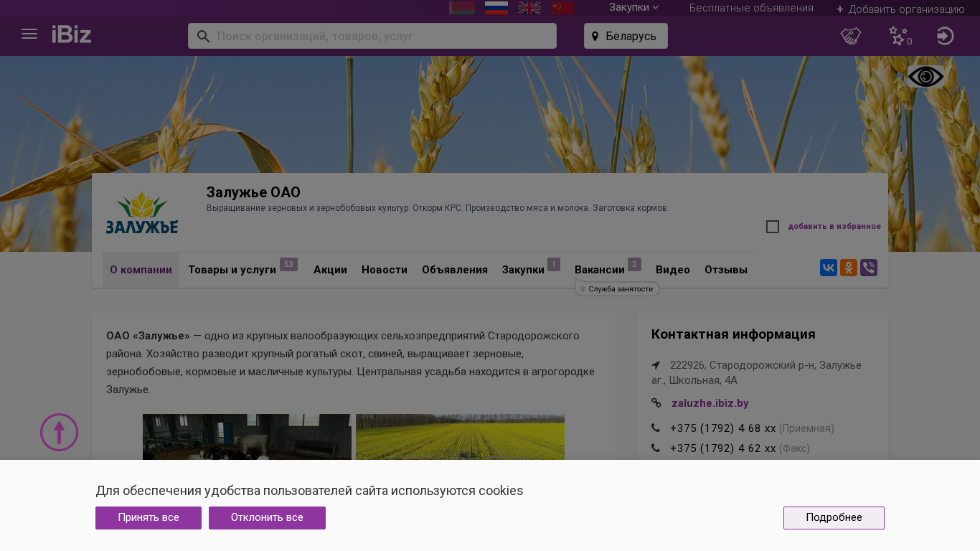The width and height of the screenshot is (980, 551).
Task: Share on Odnoklassniki icon
Action: point(849,268)
